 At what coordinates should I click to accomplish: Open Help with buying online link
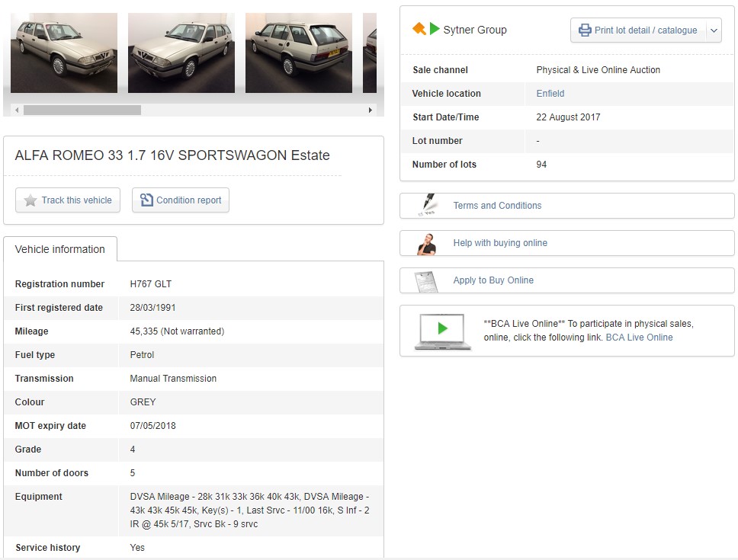(500, 243)
